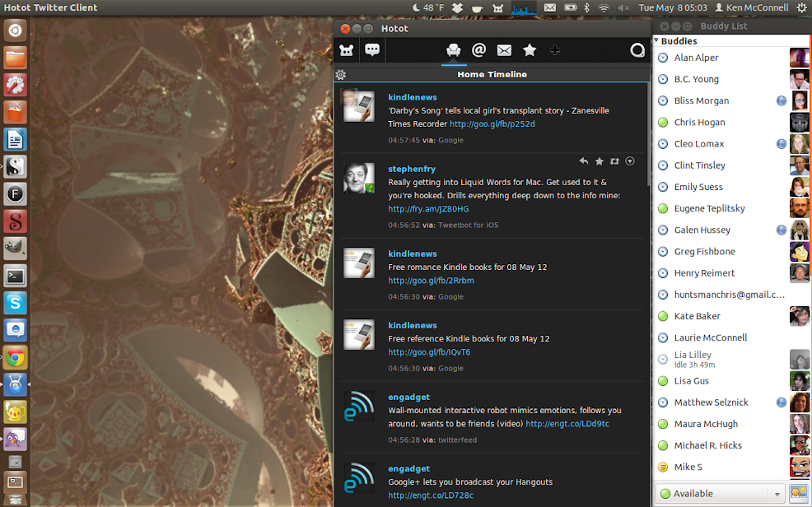The height and width of the screenshot is (507, 812).
Task: Open the Wi-Fi network indicator
Action: point(604,7)
